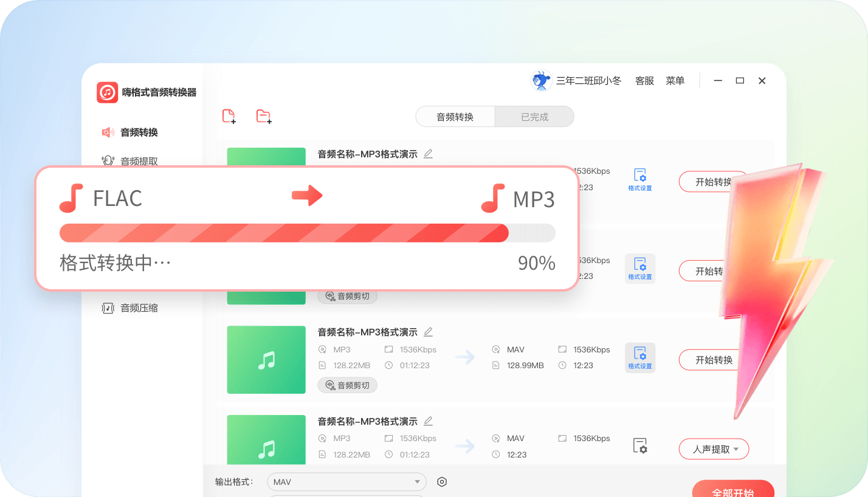This screenshot has height=497, width=868.
Task: Select the thumbnail in the 人声提取 row
Action: click(x=266, y=440)
